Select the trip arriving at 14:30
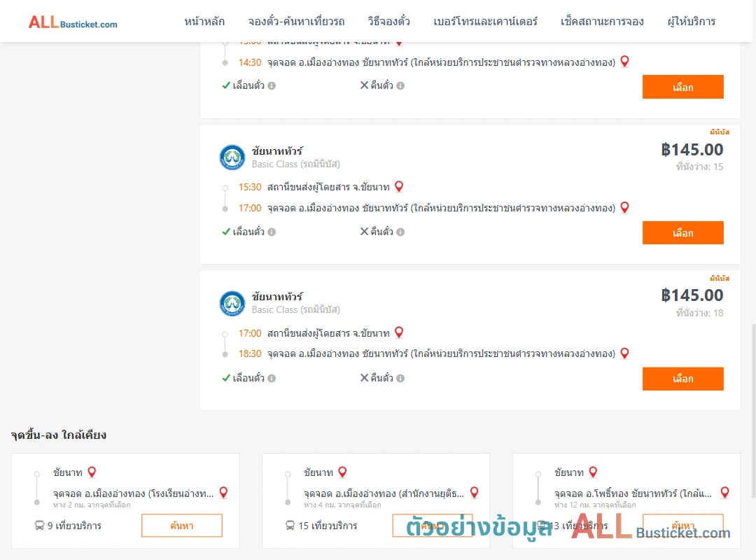756x560 pixels. 682,87
